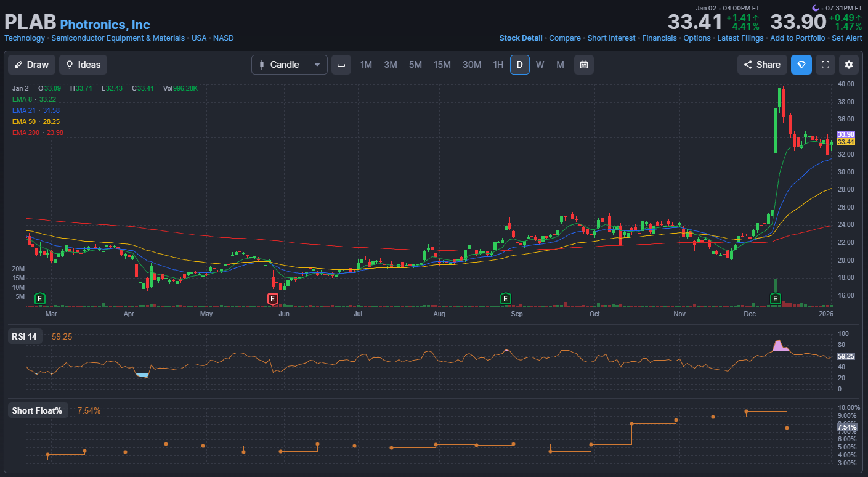
Task: Open chart settings gear icon
Action: click(850, 65)
